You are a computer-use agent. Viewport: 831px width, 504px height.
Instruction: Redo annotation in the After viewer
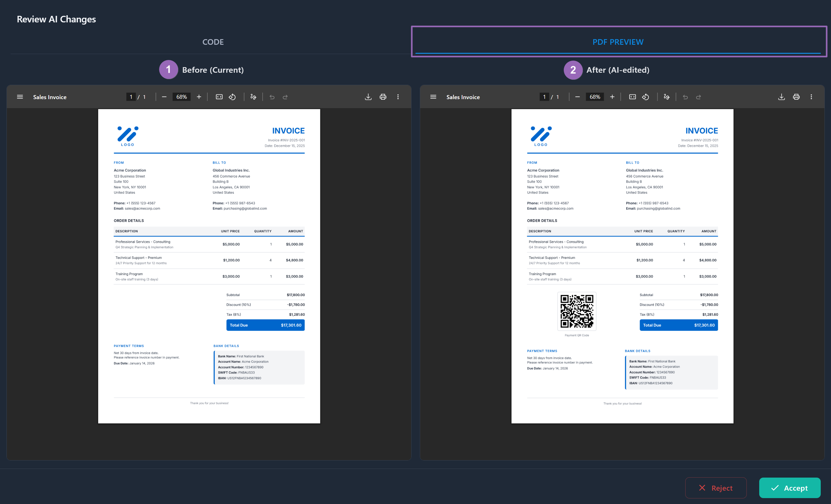pyautogui.click(x=698, y=97)
